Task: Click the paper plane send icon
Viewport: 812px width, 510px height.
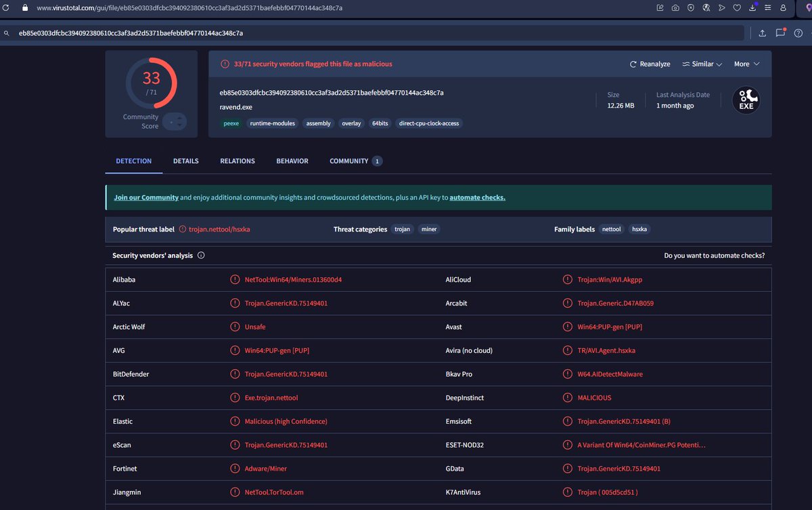Action: point(722,7)
